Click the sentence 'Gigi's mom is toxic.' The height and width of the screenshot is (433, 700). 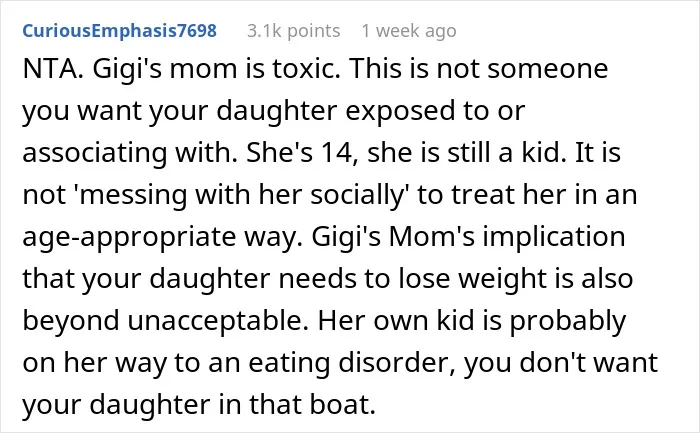click(x=217, y=70)
